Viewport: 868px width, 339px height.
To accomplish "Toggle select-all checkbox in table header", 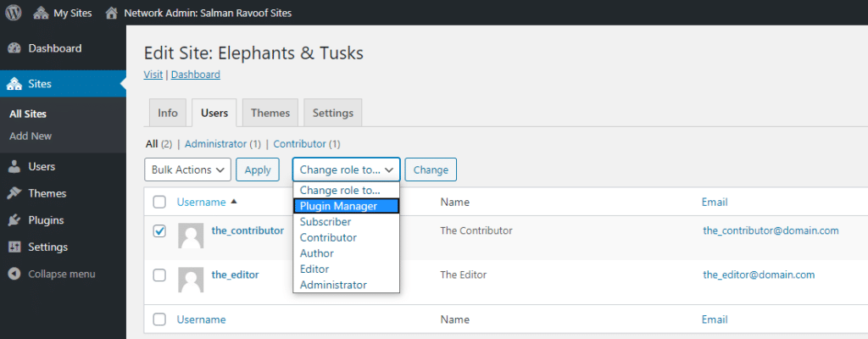I will pos(159,203).
